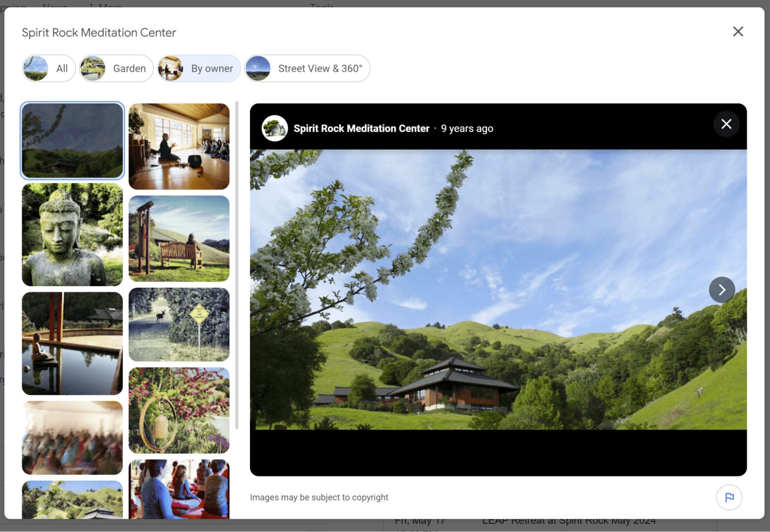Select the All photos filter chip
Screen dimensions: 770x532
tap(49, 69)
